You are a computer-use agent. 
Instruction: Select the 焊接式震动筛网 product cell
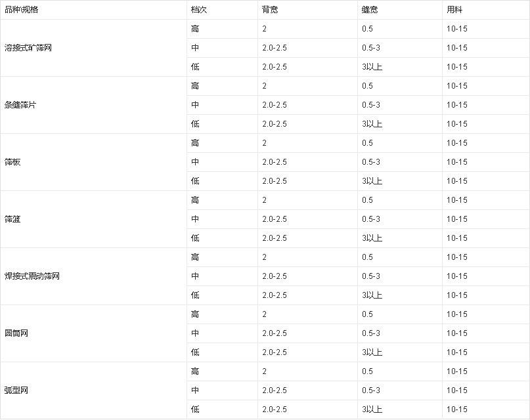click(32, 276)
